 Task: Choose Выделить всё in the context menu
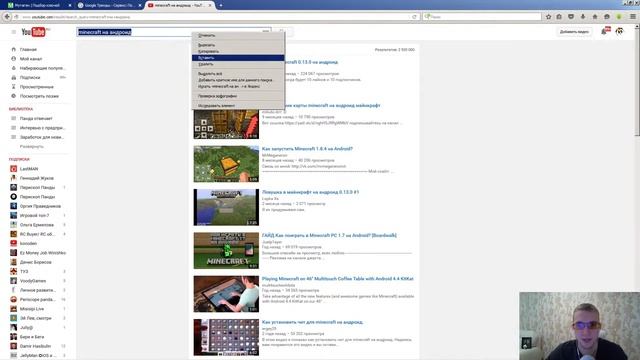[x=238, y=74]
